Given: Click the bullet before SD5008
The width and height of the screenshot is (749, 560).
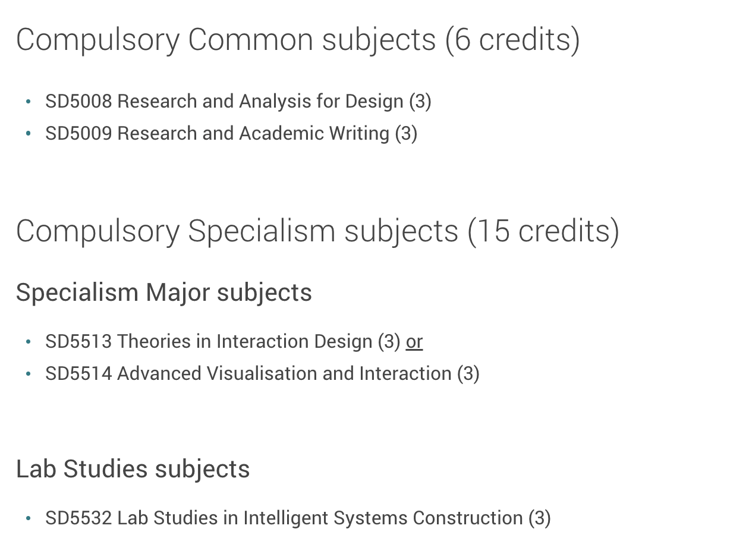Looking at the screenshot, I should pos(29,102).
